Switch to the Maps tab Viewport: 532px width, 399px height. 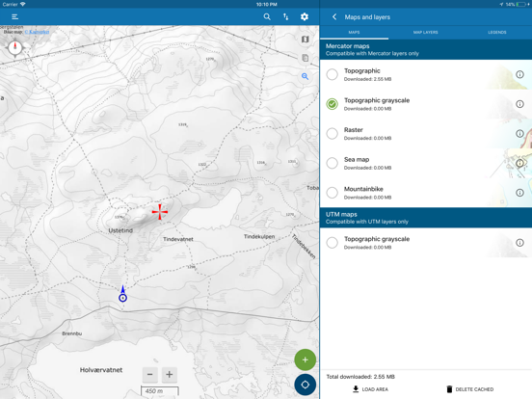[354, 32]
